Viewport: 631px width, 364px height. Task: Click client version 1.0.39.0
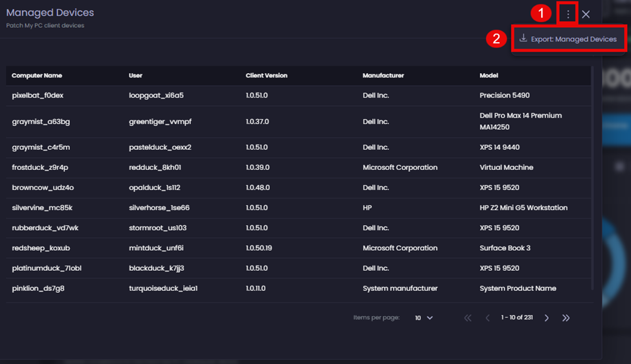coord(258,167)
